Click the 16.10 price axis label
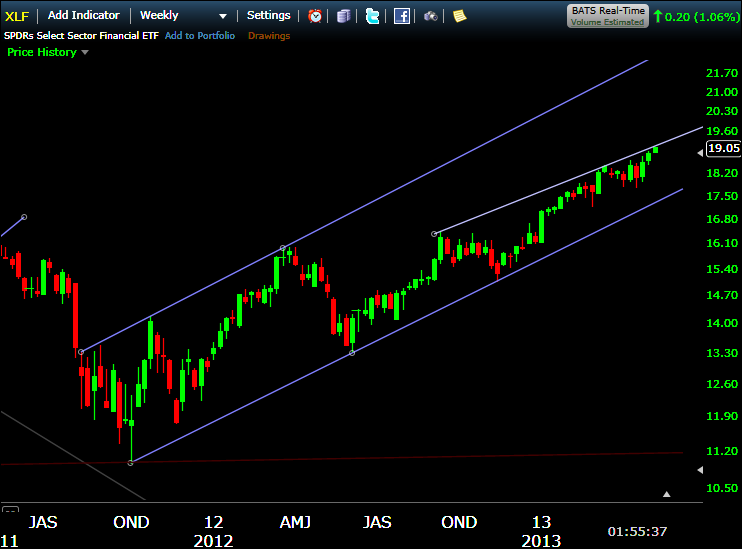The height and width of the screenshot is (549, 742). 722,243
